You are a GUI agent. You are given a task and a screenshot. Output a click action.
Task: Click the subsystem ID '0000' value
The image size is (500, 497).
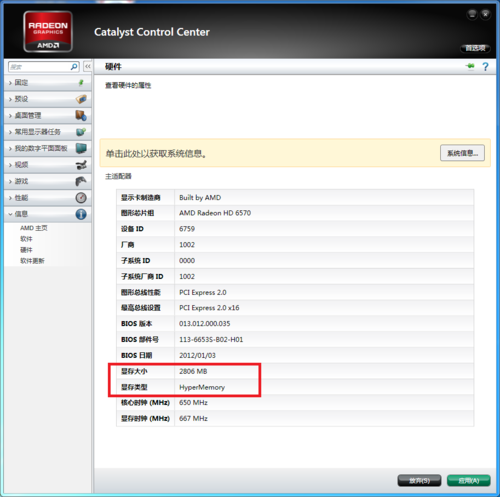[187, 260]
